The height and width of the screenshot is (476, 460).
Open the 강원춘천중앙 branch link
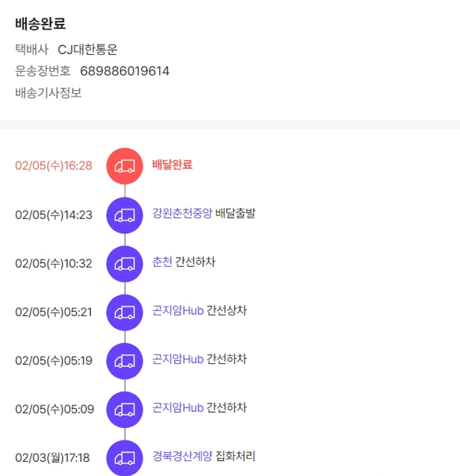(x=182, y=213)
